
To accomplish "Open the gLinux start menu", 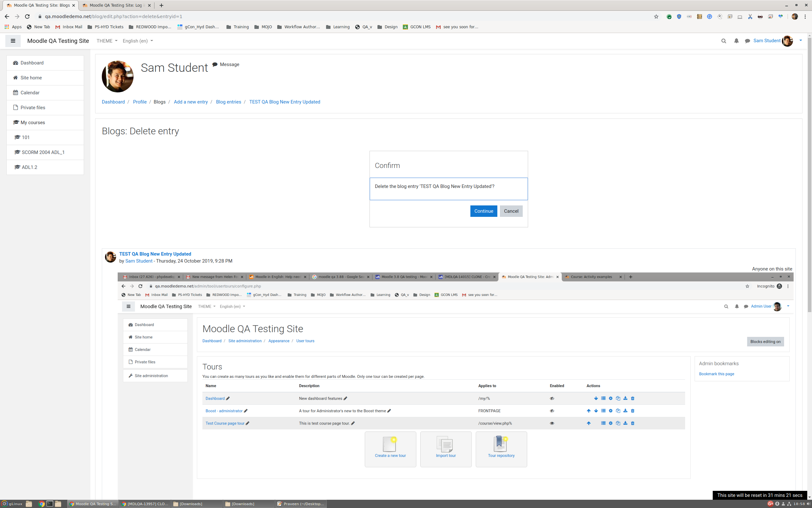I will [x=12, y=504].
